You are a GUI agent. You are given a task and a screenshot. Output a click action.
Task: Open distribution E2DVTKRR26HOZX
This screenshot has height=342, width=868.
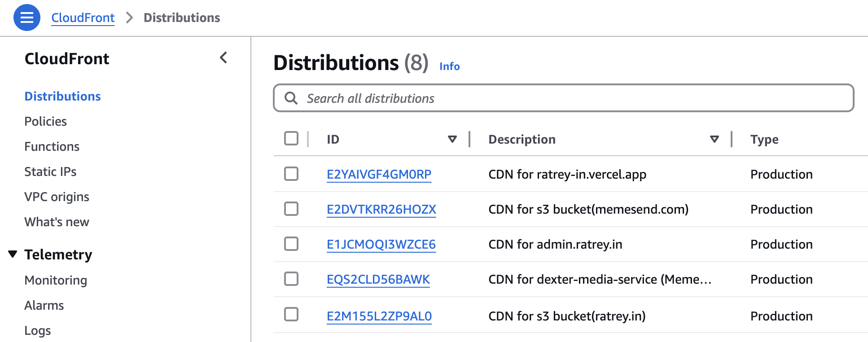381,209
